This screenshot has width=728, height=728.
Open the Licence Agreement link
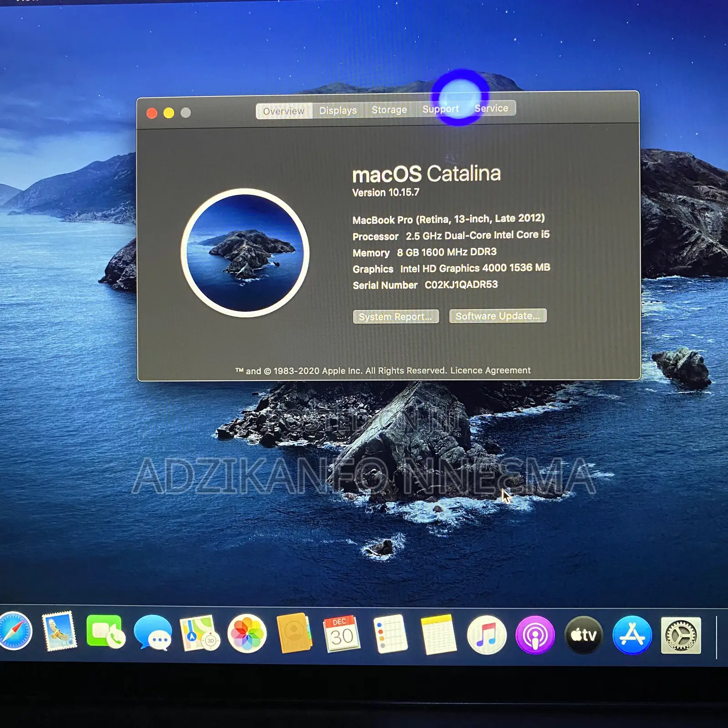(490, 370)
